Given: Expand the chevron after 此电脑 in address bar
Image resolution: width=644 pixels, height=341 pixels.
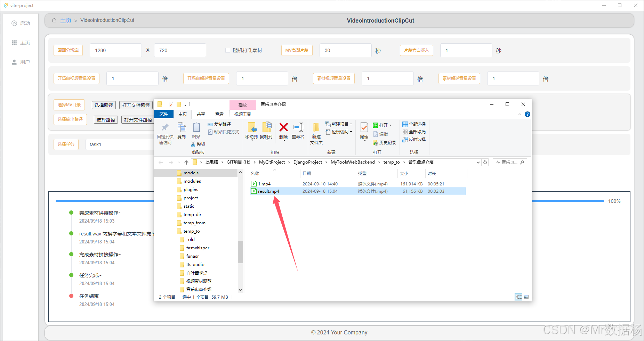Looking at the screenshot, I should click(x=222, y=162).
